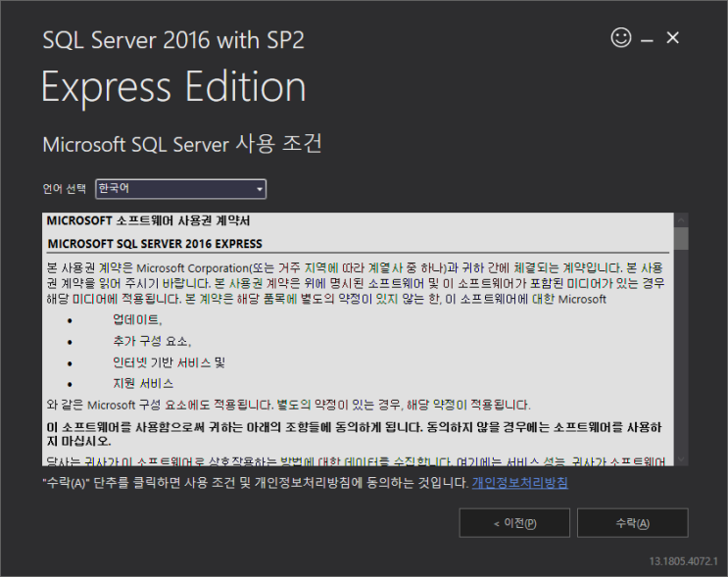Click the smiley feedback icon
Viewport: 728px width, 577px height.
click(x=621, y=37)
